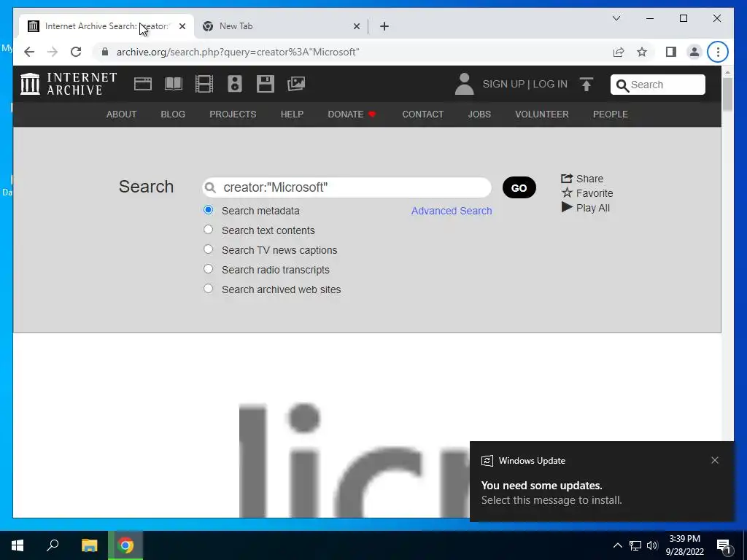Switch to the Internet Archive Search tab
Screen dimensions: 747x560
[107, 26]
